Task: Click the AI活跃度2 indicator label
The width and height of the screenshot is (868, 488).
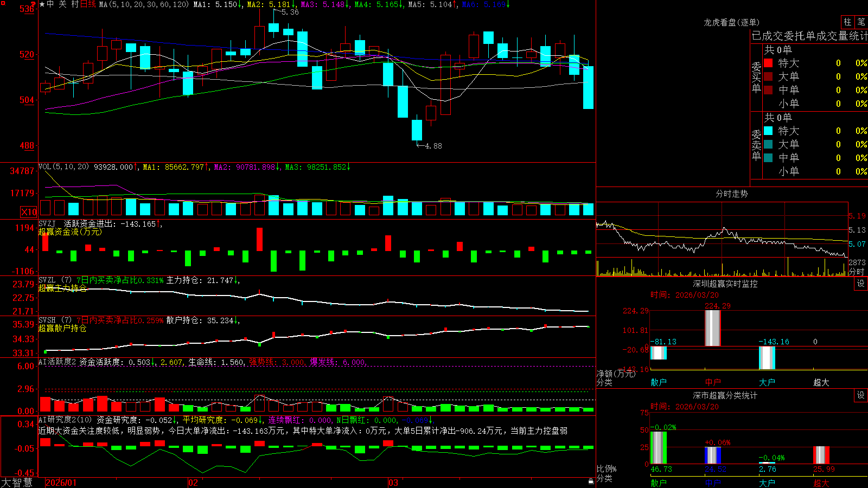Action: 57,362
